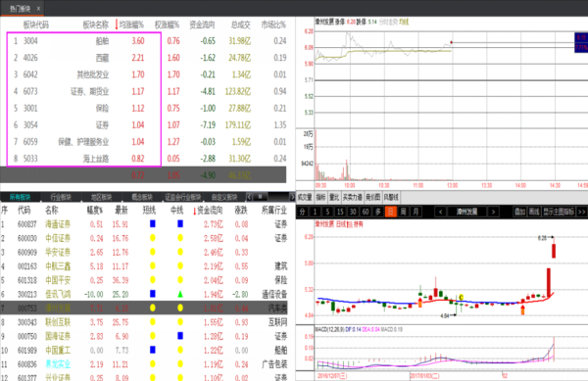The image size is (588, 381).
Task: Open the 成交量 indicator tab
Action: point(305,198)
